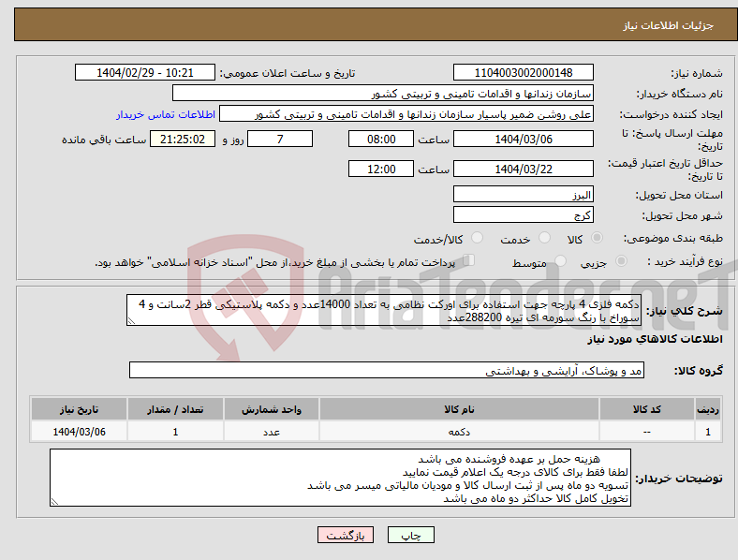
Task: Click the بازگشت (back) button
Action: click(x=346, y=535)
